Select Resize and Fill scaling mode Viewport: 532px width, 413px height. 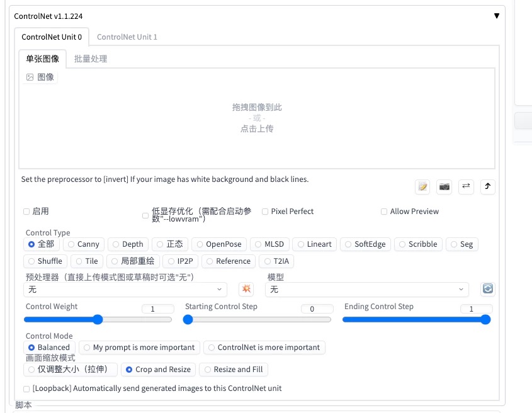[x=207, y=370]
